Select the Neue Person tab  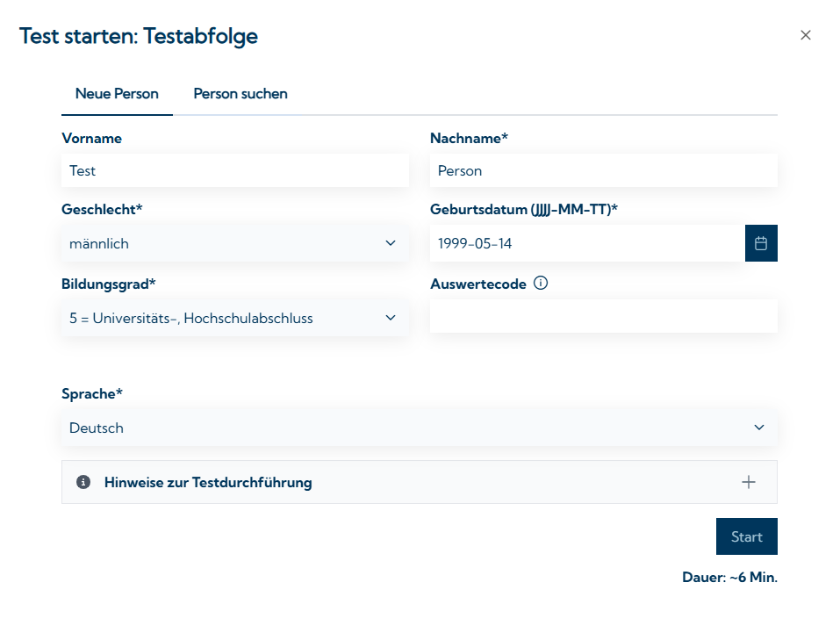pos(117,94)
